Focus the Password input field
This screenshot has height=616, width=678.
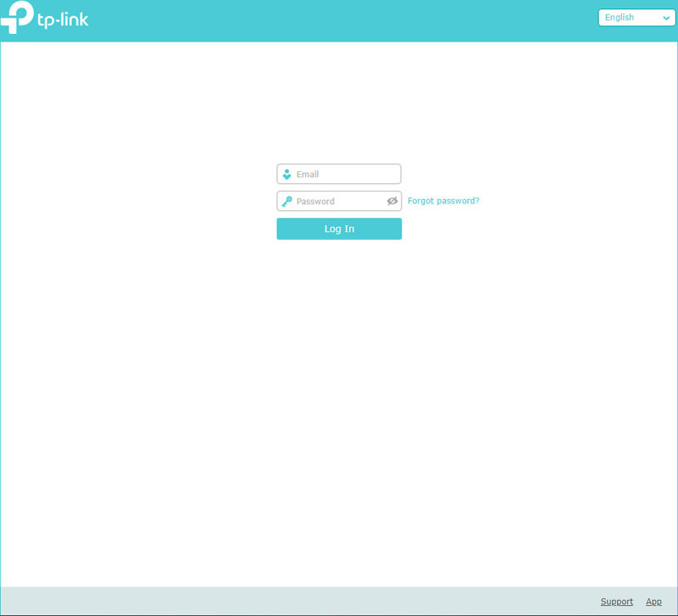pyautogui.click(x=339, y=201)
